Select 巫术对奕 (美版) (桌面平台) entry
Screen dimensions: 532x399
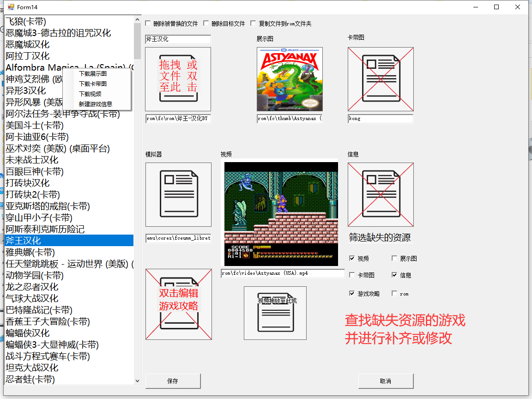click(x=69, y=148)
